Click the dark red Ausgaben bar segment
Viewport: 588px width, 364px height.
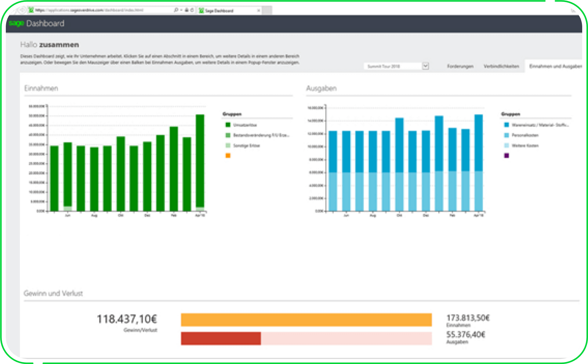point(221,338)
